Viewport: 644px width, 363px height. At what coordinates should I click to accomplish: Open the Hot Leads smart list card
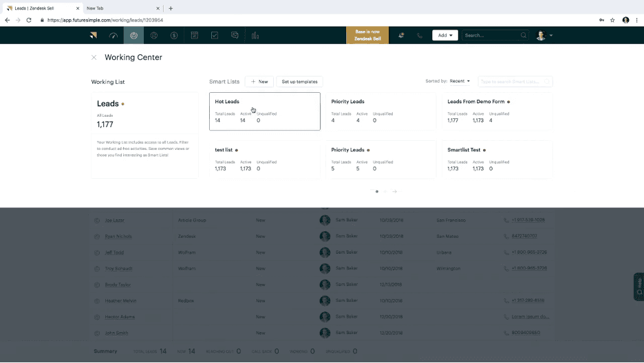pyautogui.click(x=264, y=111)
